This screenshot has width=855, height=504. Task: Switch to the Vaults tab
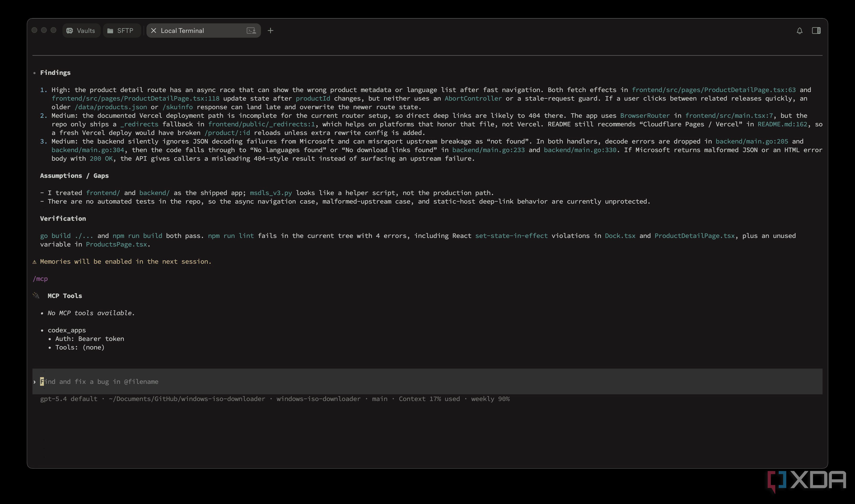[x=81, y=31]
